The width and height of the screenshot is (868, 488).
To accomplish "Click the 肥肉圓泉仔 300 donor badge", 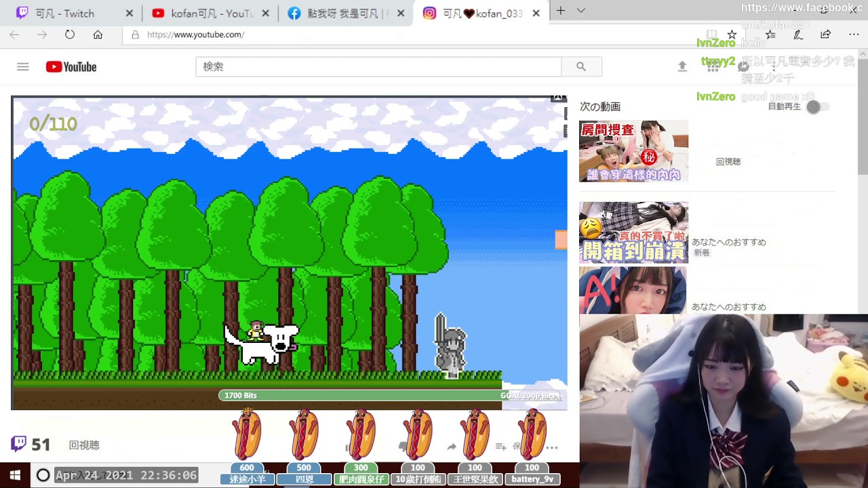I will (x=361, y=474).
